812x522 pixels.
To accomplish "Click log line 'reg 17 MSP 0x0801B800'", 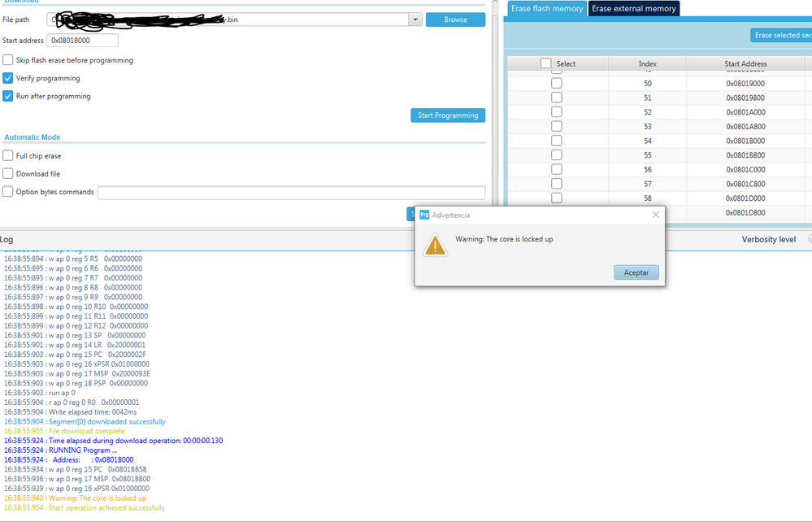I will click(x=77, y=479).
